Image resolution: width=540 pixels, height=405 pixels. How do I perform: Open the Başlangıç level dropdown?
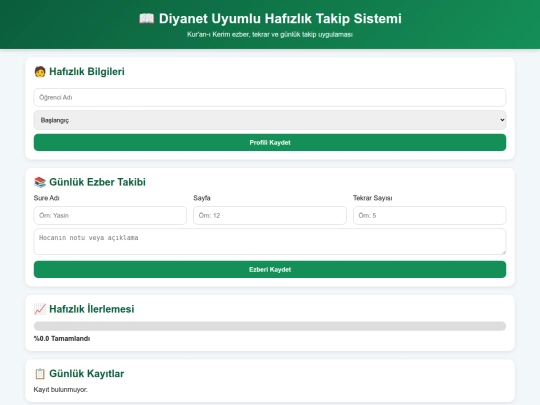(270, 120)
